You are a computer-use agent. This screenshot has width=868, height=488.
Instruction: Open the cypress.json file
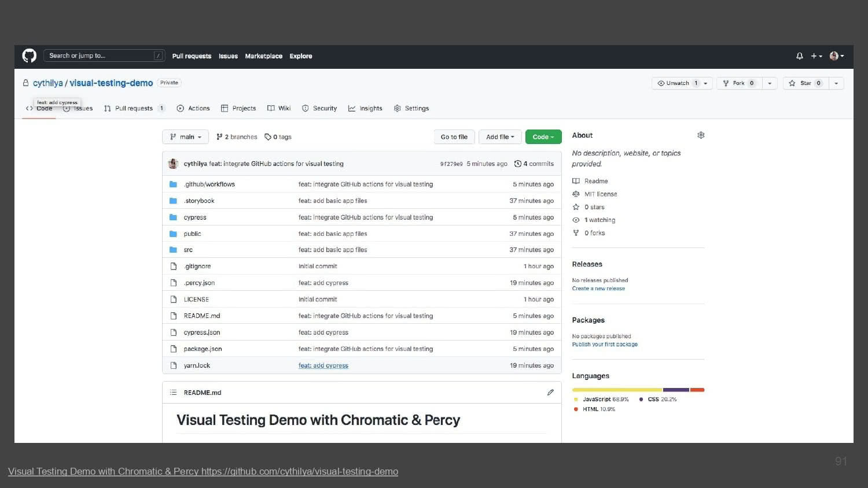point(202,332)
